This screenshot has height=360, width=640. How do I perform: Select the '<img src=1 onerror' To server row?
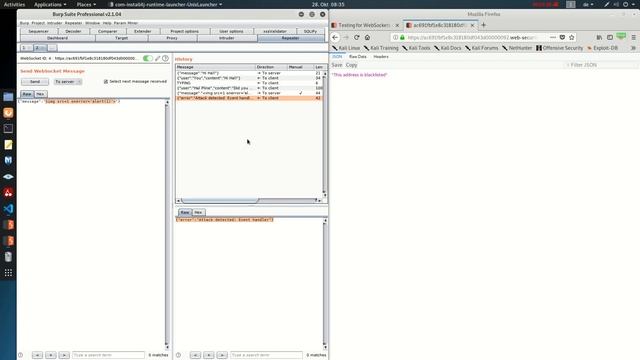coord(249,93)
